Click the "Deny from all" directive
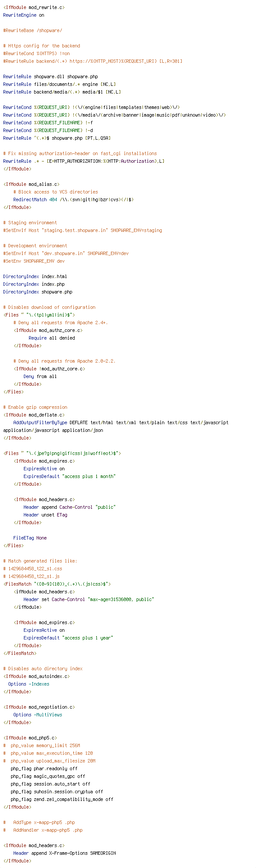This screenshot has width=256, height=868. click(40, 376)
